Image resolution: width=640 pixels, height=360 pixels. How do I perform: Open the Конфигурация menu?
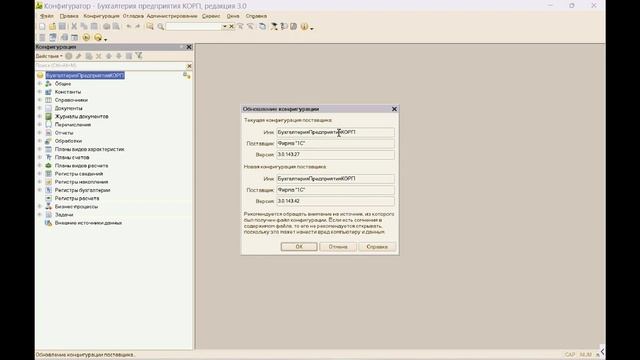101,16
